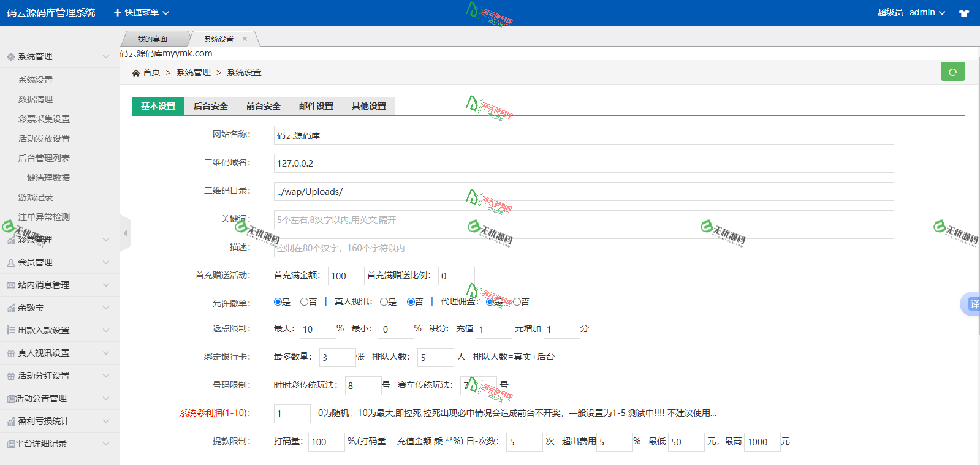
Task: Open the admin user dropdown
Action: pos(927,12)
